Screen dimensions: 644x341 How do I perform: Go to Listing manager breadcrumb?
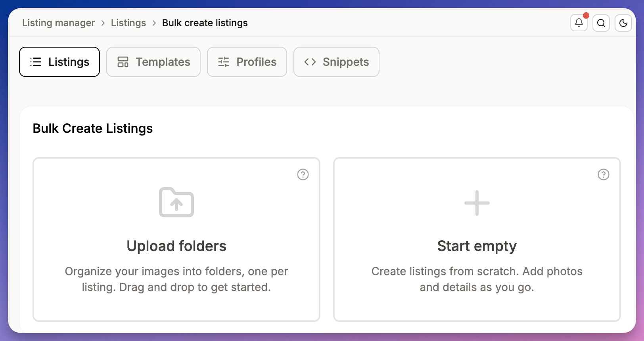[59, 23]
